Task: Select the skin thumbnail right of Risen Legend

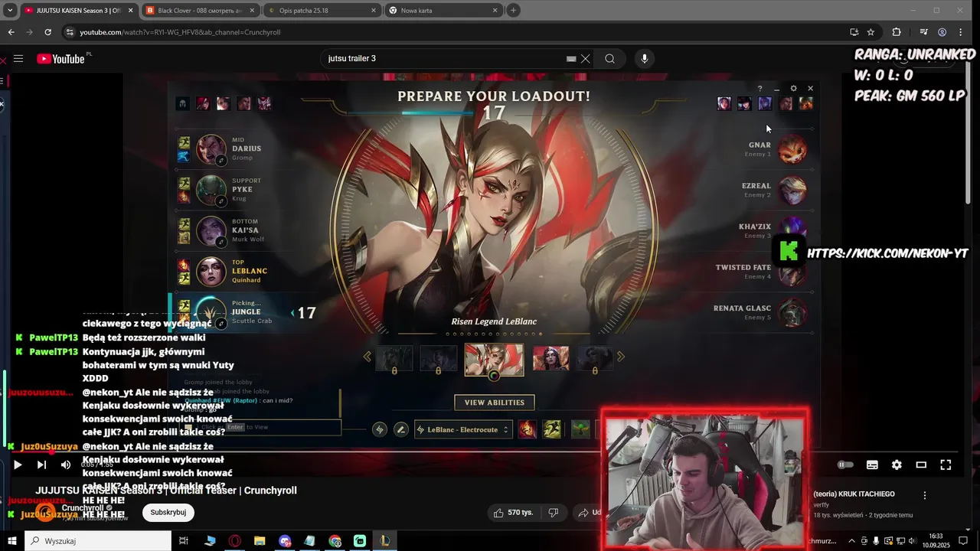Action: click(550, 357)
